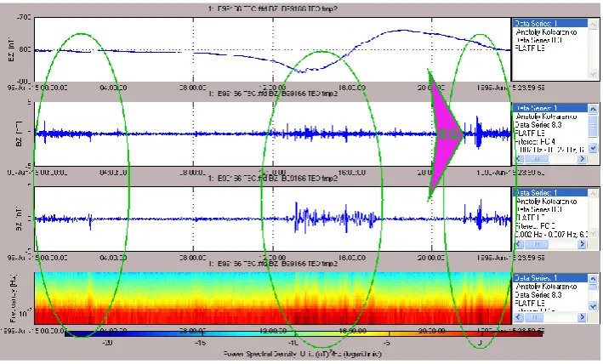603x364 pixels.
Task: Click the topmost Bz raw trace plot area
Action: tap(273, 49)
